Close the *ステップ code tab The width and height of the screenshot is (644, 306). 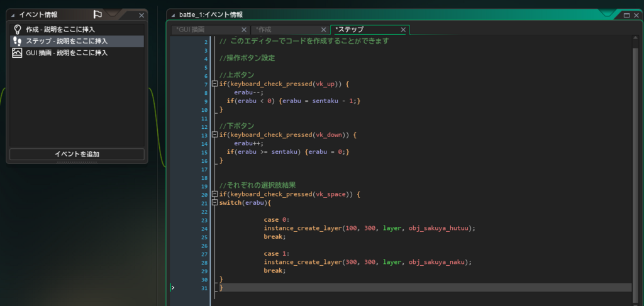[402, 30]
